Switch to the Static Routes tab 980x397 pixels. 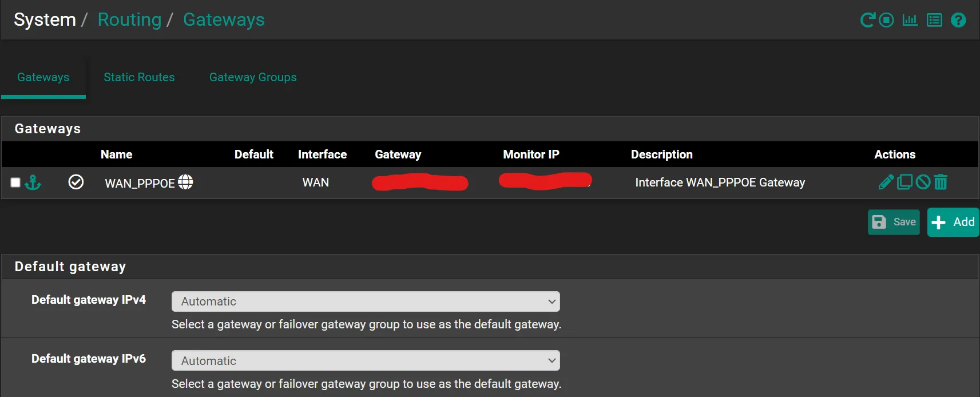click(139, 77)
